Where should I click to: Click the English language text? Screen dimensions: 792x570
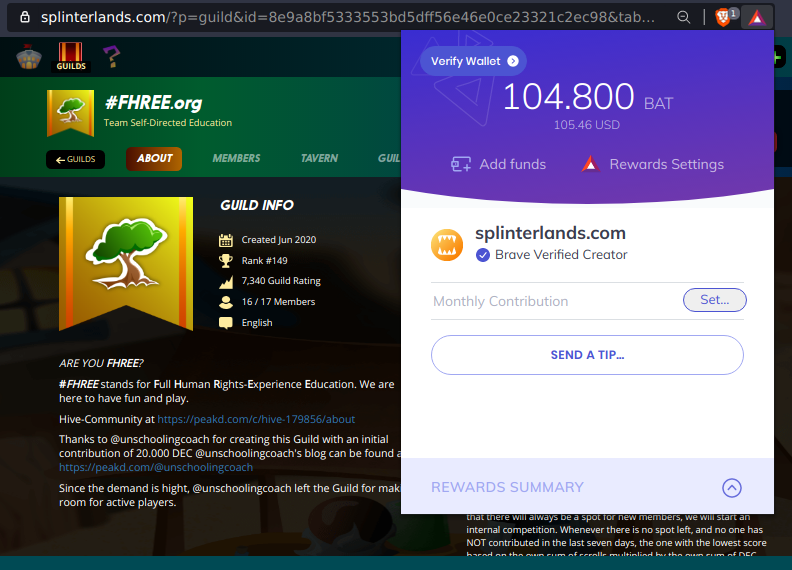[257, 323]
